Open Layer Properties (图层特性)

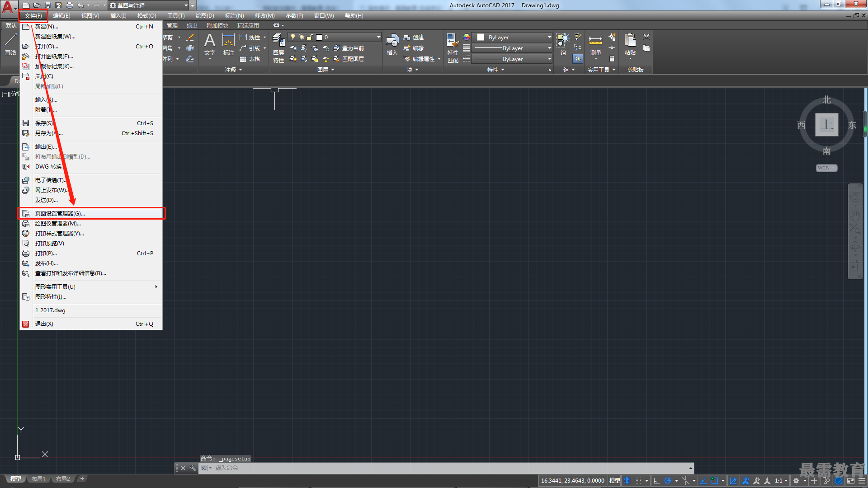tap(278, 48)
